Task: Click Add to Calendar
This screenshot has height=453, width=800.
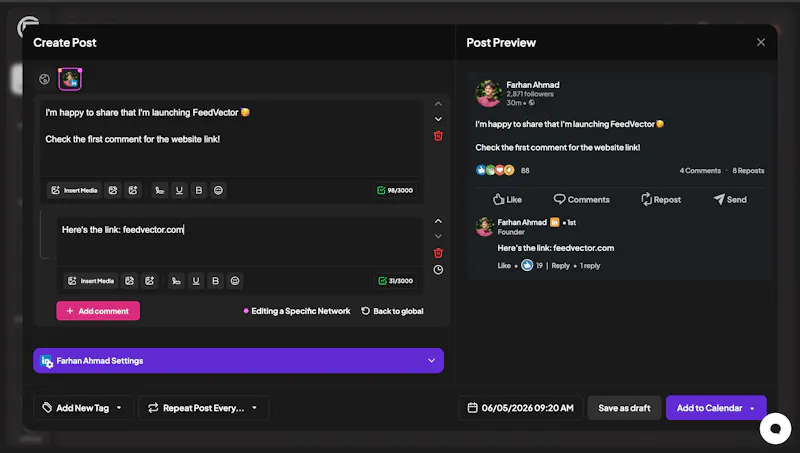Action: [x=709, y=408]
